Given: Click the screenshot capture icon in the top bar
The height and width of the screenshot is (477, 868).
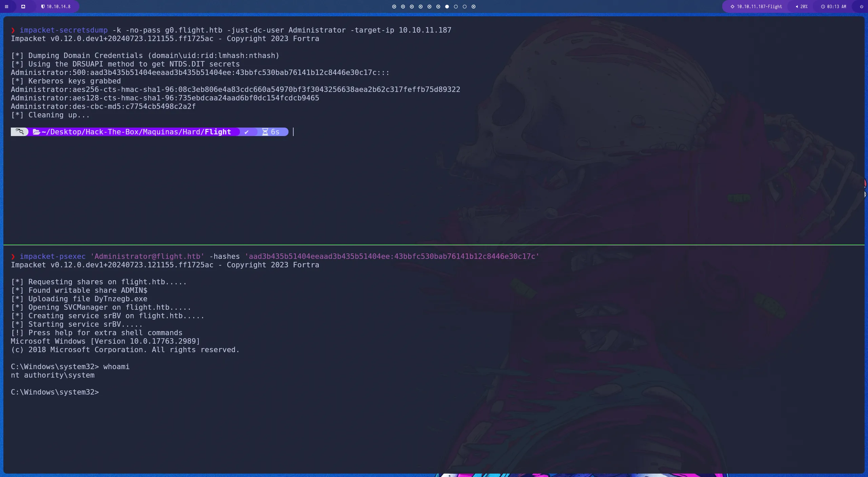Looking at the screenshot, I should coord(23,6).
